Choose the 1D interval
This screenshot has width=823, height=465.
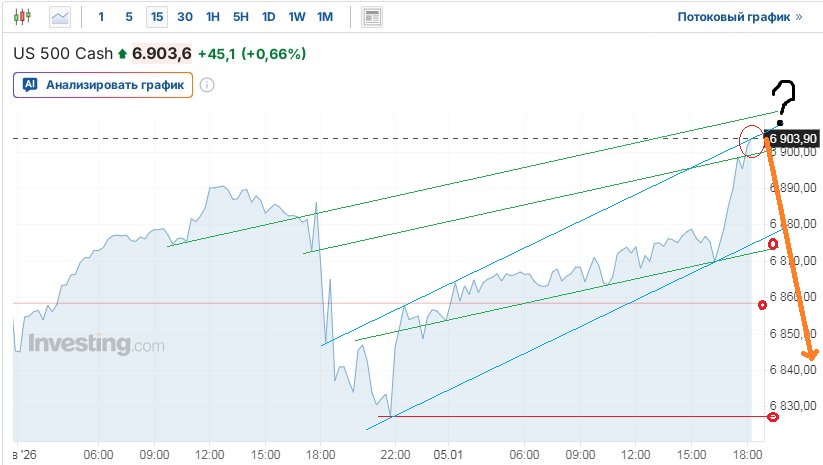pos(269,17)
